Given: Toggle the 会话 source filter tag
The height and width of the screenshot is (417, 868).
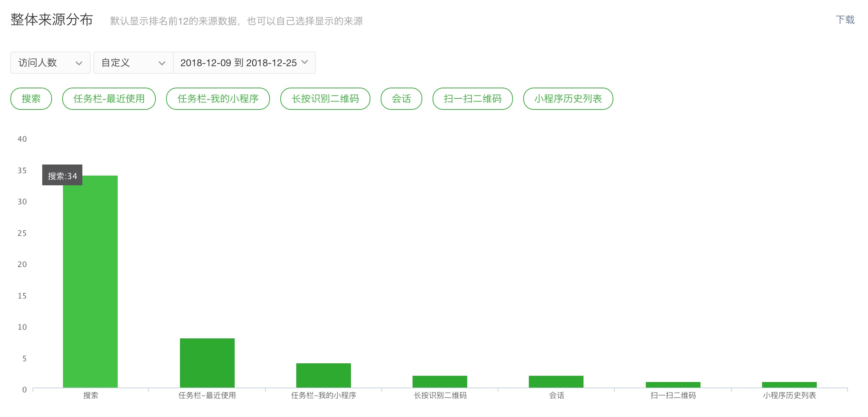Looking at the screenshot, I should pos(401,99).
